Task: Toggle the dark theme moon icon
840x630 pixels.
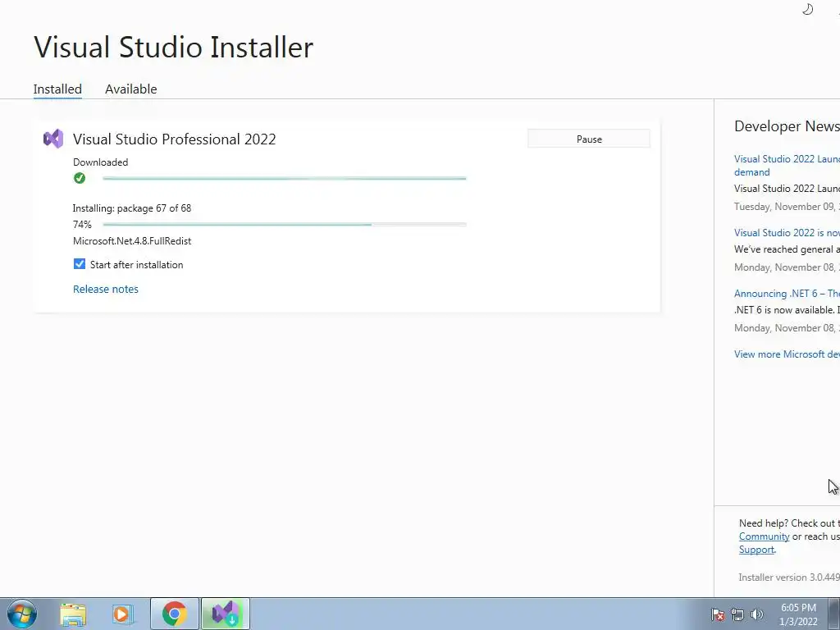Action: [807, 9]
